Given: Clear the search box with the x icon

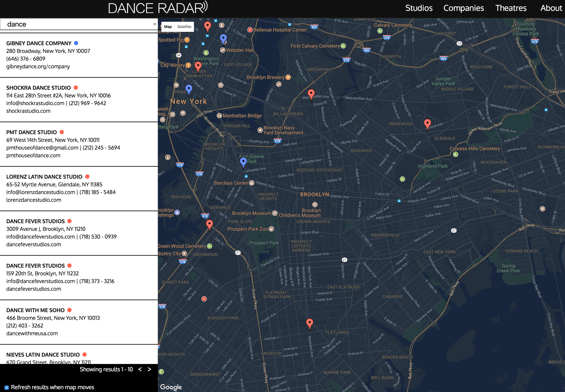Looking at the screenshot, I should (155, 24).
